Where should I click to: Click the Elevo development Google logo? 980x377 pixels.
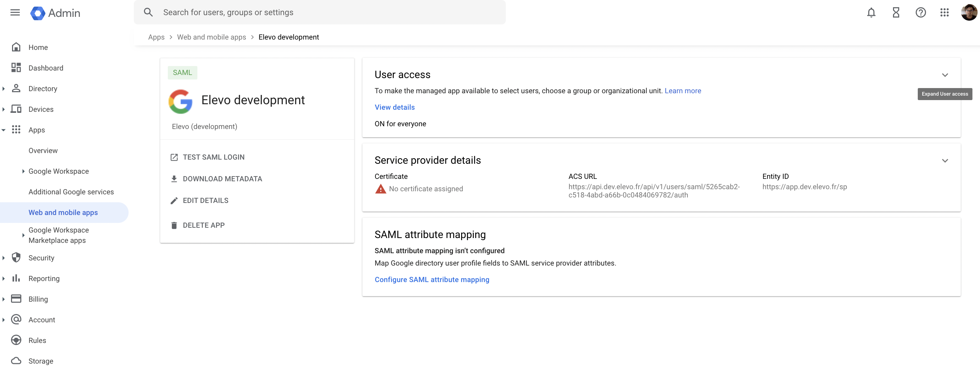[180, 101]
